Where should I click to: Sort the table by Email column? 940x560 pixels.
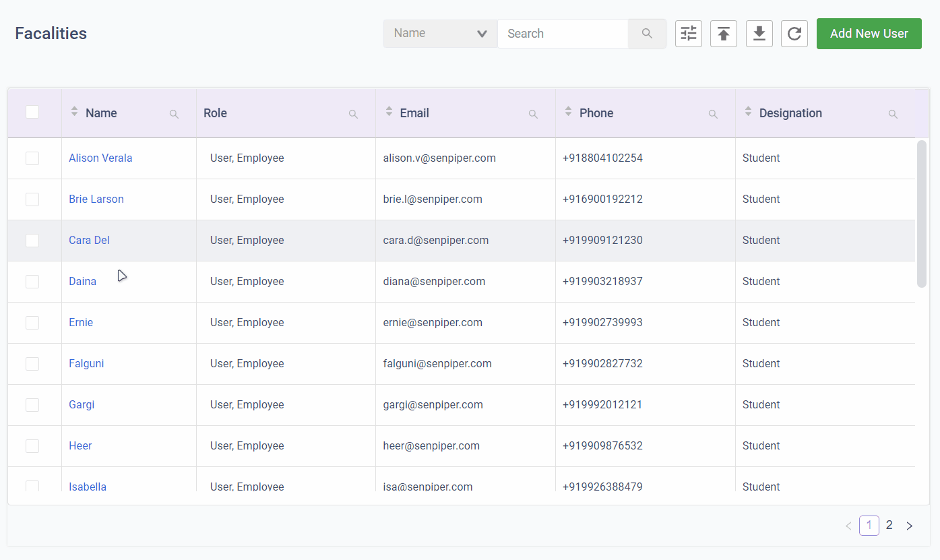point(389,112)
